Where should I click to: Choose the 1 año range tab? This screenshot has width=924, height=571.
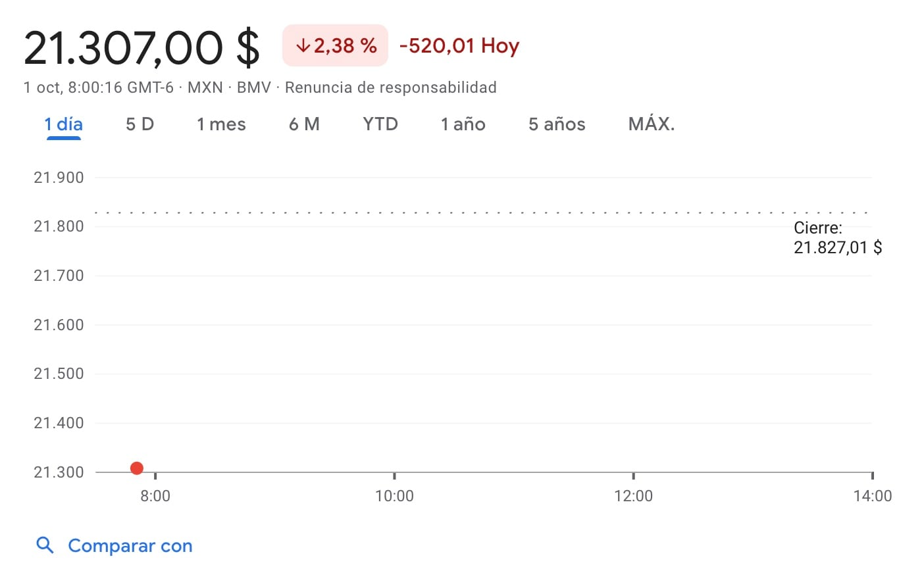pos(463,124)
